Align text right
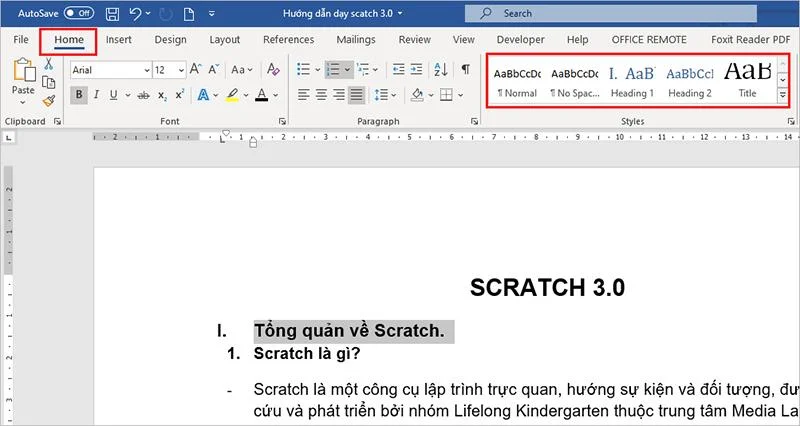800x426 pixels. coord(339,95)
